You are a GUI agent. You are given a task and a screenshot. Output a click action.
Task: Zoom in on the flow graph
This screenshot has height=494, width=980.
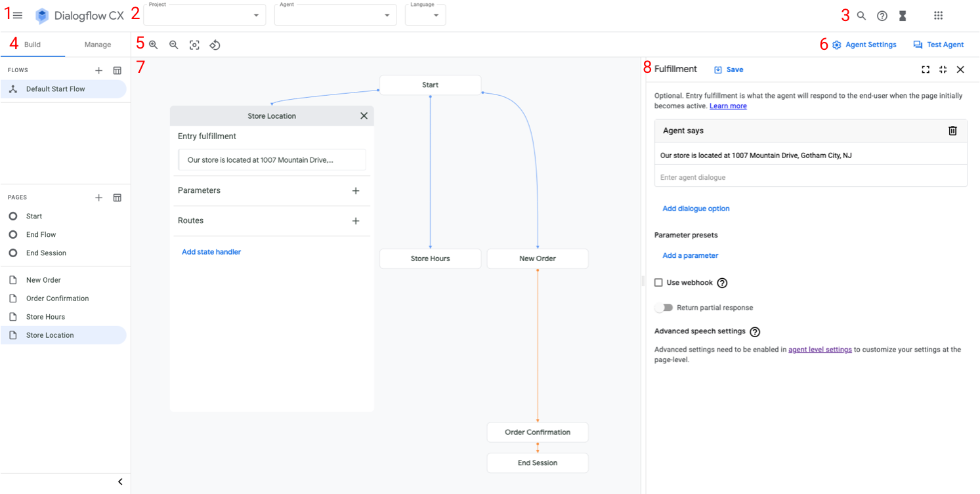pyautogui.click(x=153, y=45)
